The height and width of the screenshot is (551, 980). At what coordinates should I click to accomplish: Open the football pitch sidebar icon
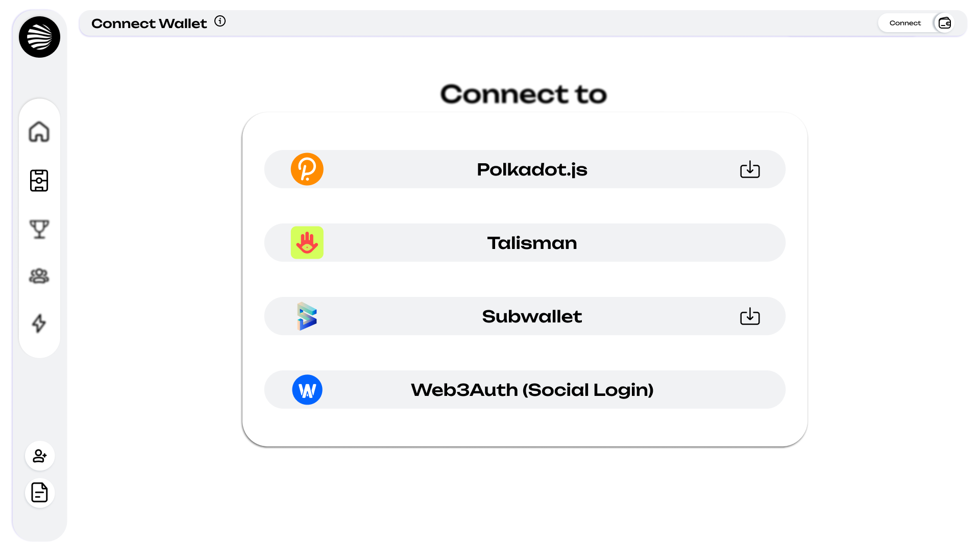pos(39,181)
